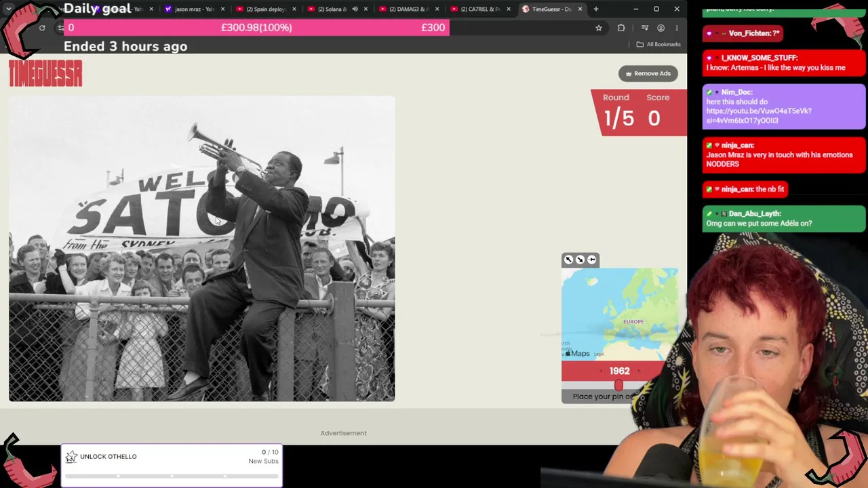
Task: Click the Nim_Doc username in chat
Action: [736, 91]
